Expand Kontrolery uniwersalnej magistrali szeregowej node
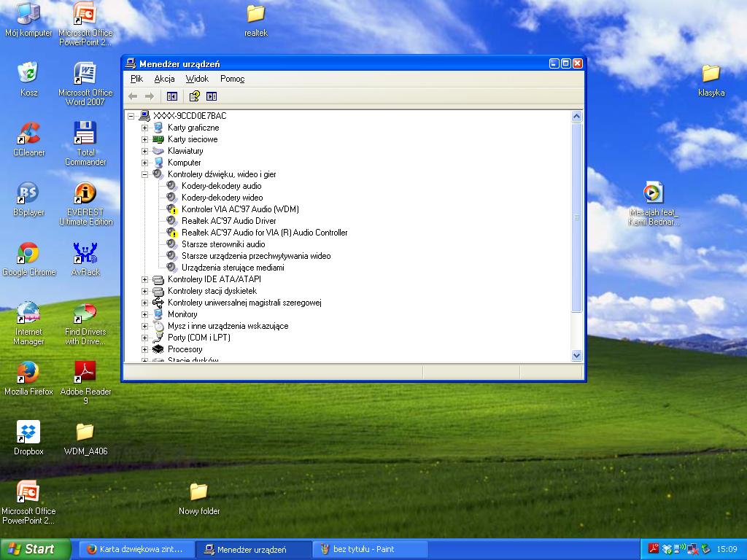 pos(145,303)
